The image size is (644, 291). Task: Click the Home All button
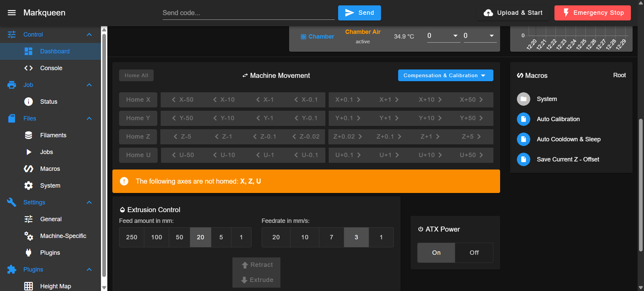pos(136,76)
